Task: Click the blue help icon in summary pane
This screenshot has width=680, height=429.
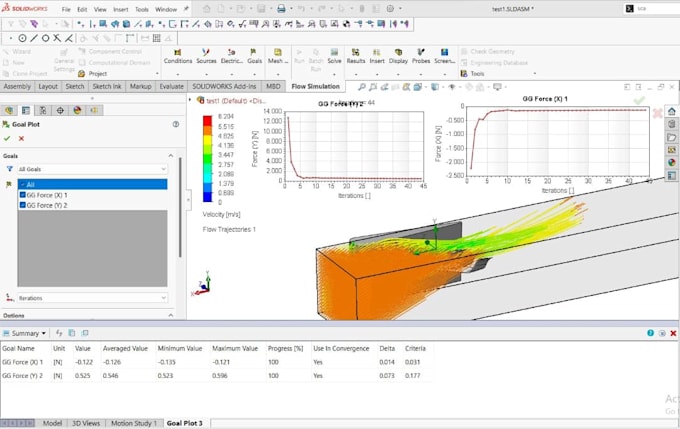Action: [x=650, y=333]
